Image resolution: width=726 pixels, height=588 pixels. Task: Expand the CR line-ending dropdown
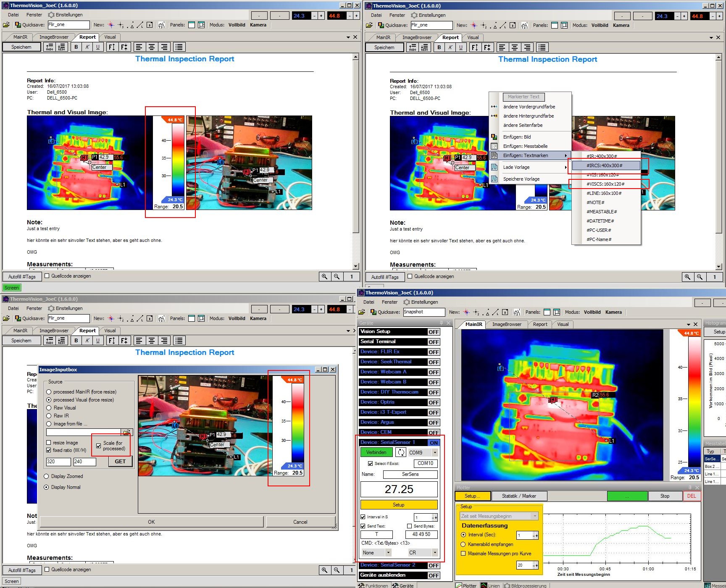click(435, 553)
